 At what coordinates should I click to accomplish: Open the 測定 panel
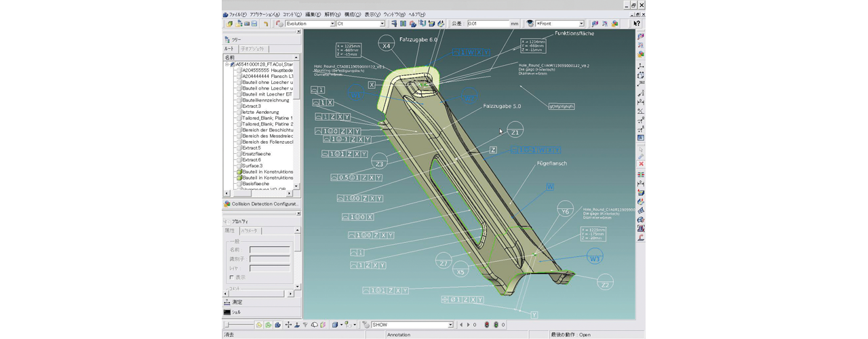pyautogui.click(x=261, y=302)
